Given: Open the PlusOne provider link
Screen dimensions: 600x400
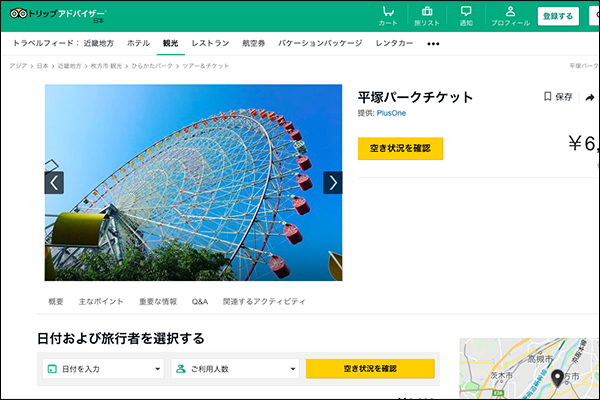Looking at the screenshot, I should pyautogui.click(x=391, y=113).
